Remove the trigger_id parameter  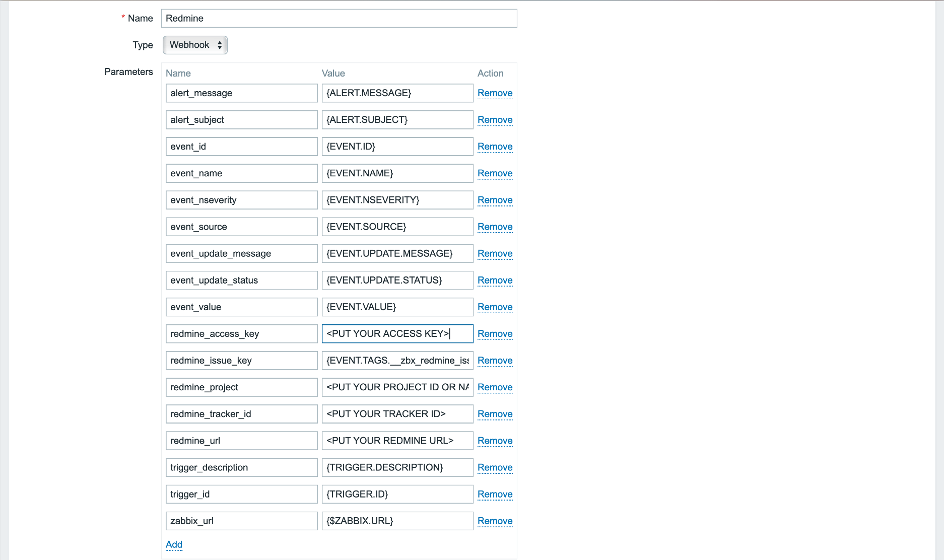coord(495,495)
